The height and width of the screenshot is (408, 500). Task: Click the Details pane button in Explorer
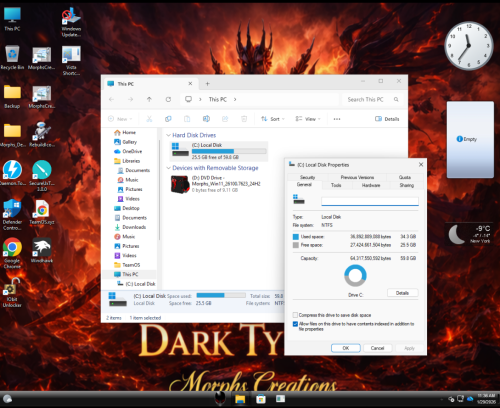coord(387,119)
